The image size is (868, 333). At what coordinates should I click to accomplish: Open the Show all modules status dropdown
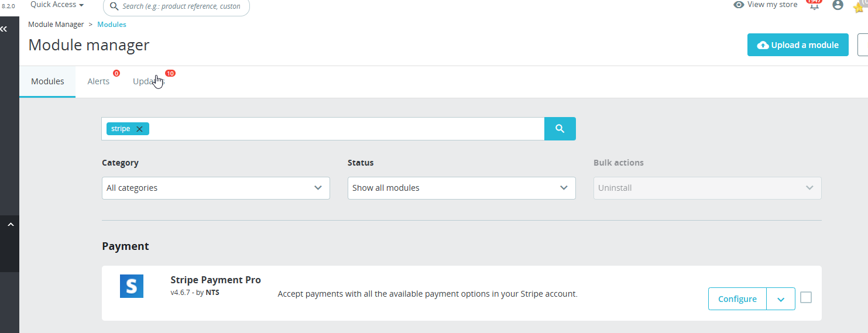click(462, 188)
